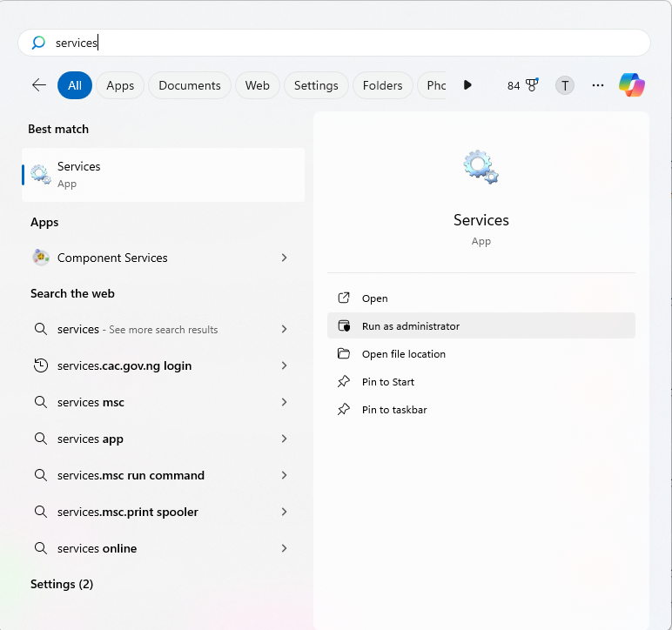
Task: Click the T user account avatar
Action: pyautogui.click(x=565, y=85)
